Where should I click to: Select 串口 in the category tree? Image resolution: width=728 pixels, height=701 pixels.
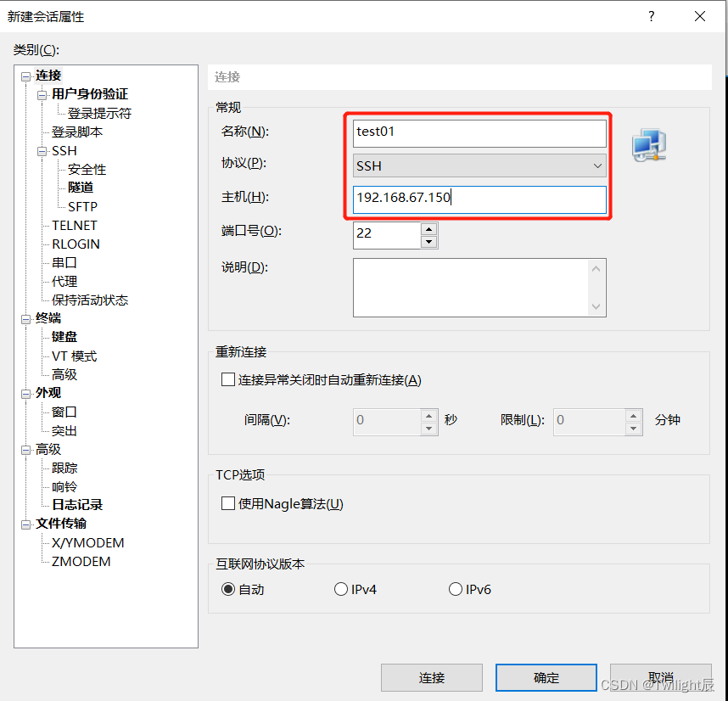tap(64, 263)
